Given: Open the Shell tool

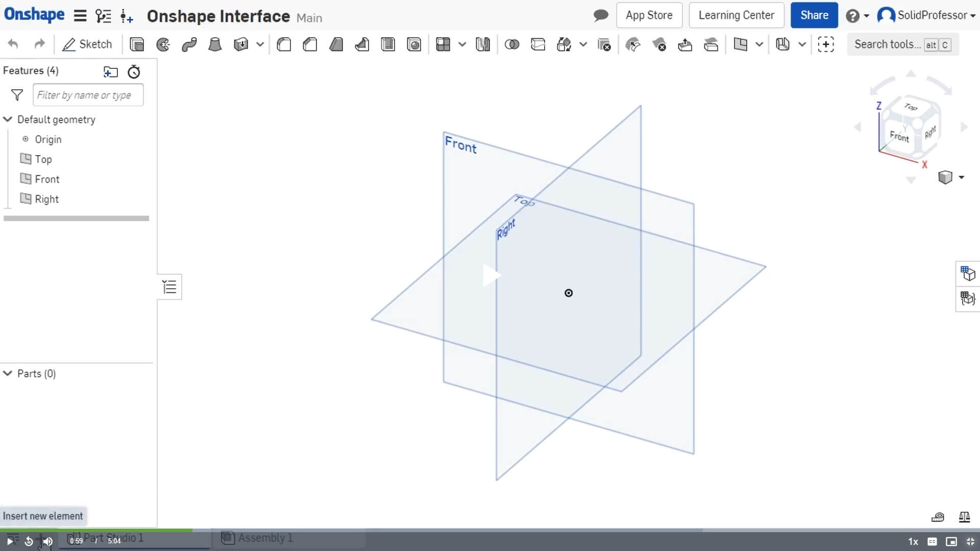Looking at the screenshot, I should (x=388, y=44).
